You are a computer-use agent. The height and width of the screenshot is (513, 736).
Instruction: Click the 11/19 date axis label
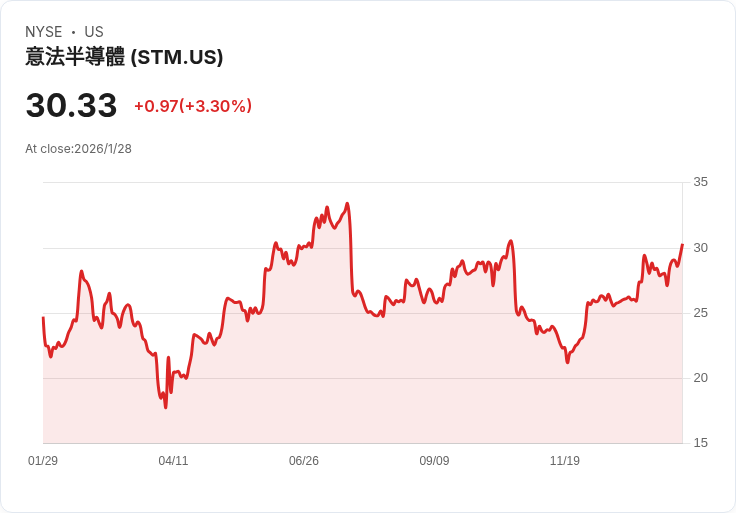[x=565, y=461]
